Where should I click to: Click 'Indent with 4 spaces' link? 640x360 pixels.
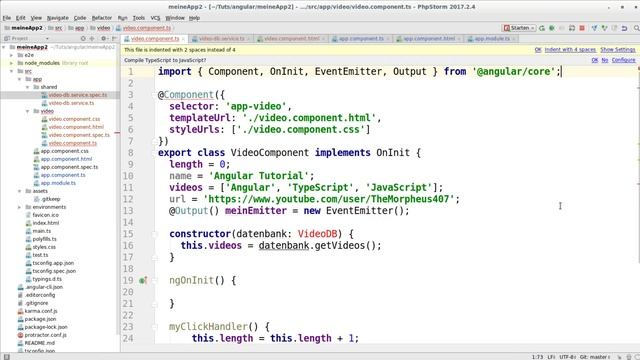pos(570,50)
